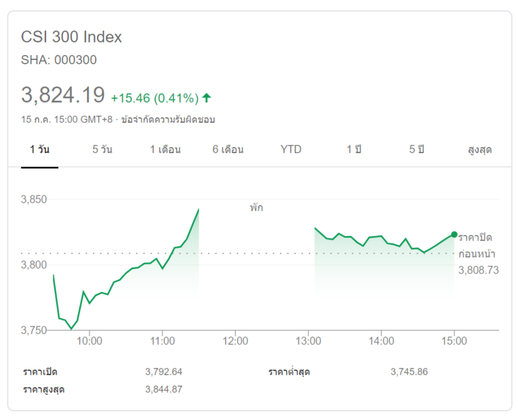Click the green up arrow icon
This screenshot has height=420, width=518.
[x=207, y=98]
